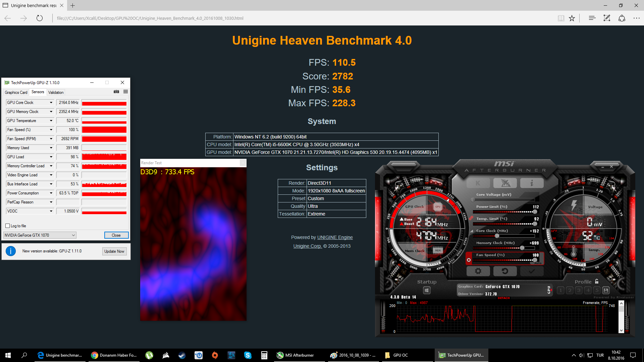The width and height of the screenshot is (644, 362).
Task: Click the Afterburner graph scroll-up arrow
Action: [x=621, y=303]
